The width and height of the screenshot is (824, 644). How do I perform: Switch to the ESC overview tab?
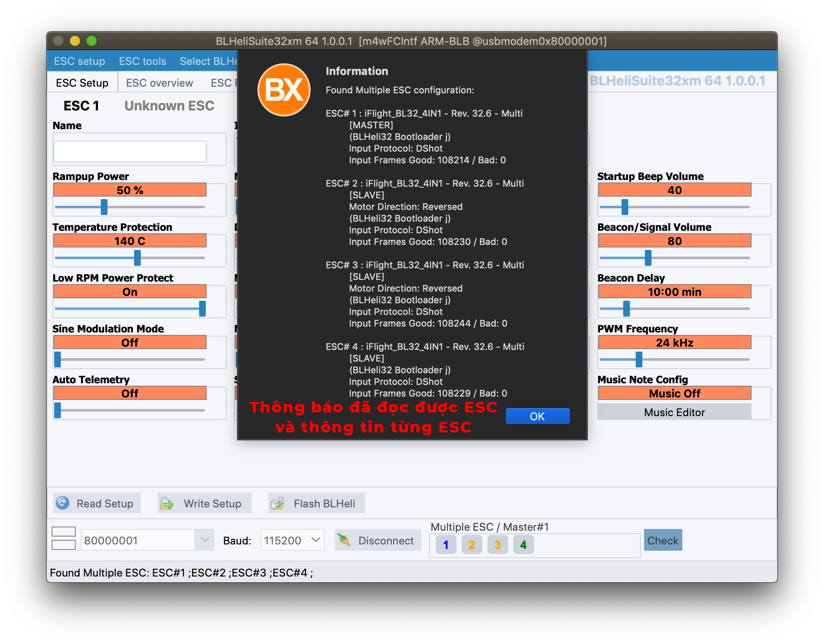tap(160, 83)
